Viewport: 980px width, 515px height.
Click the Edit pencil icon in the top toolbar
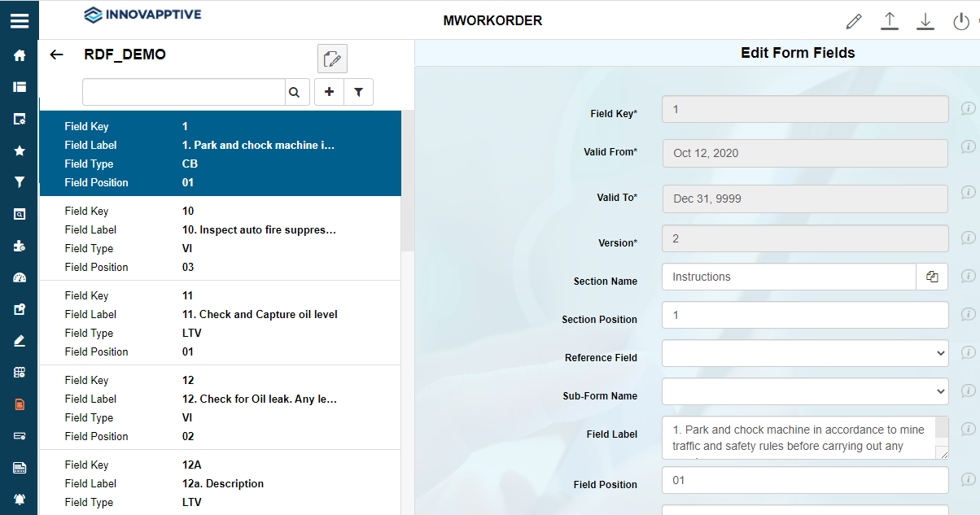[853, 21]
